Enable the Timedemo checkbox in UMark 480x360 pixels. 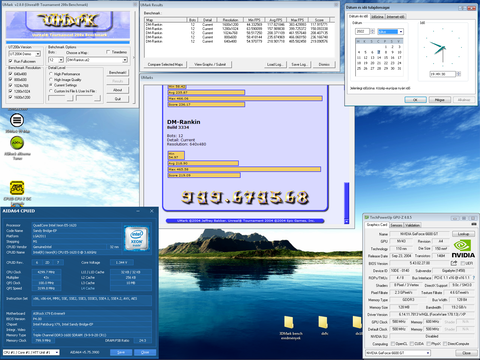pos(108,52)
